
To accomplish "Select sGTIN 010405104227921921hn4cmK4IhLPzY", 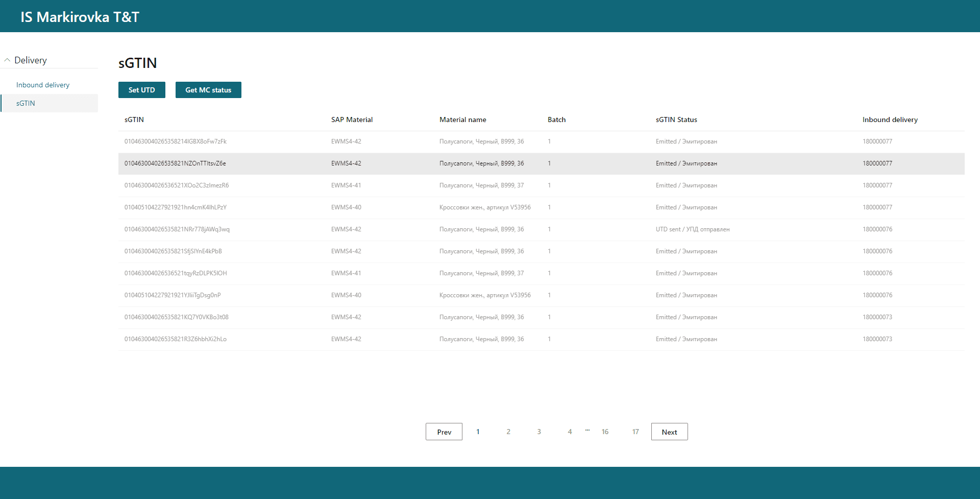I will click(x=176, y=207).
